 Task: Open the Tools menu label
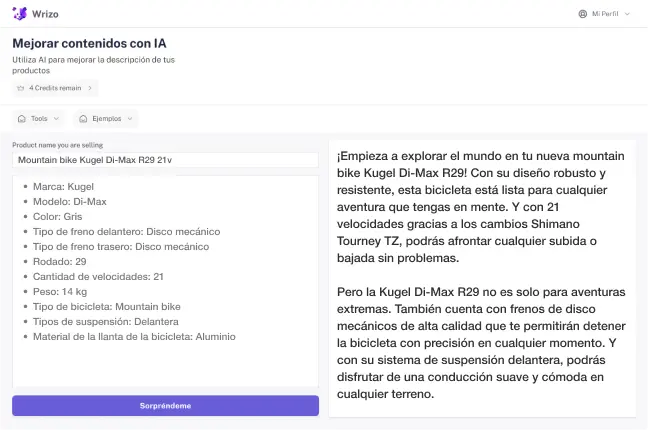coord(39,118)
